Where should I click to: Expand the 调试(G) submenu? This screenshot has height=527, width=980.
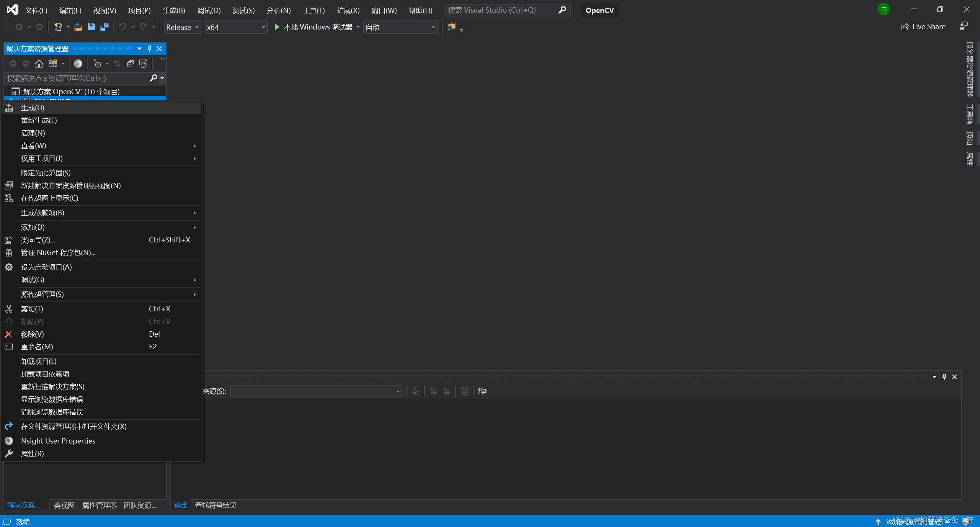(x=101, y=280)
